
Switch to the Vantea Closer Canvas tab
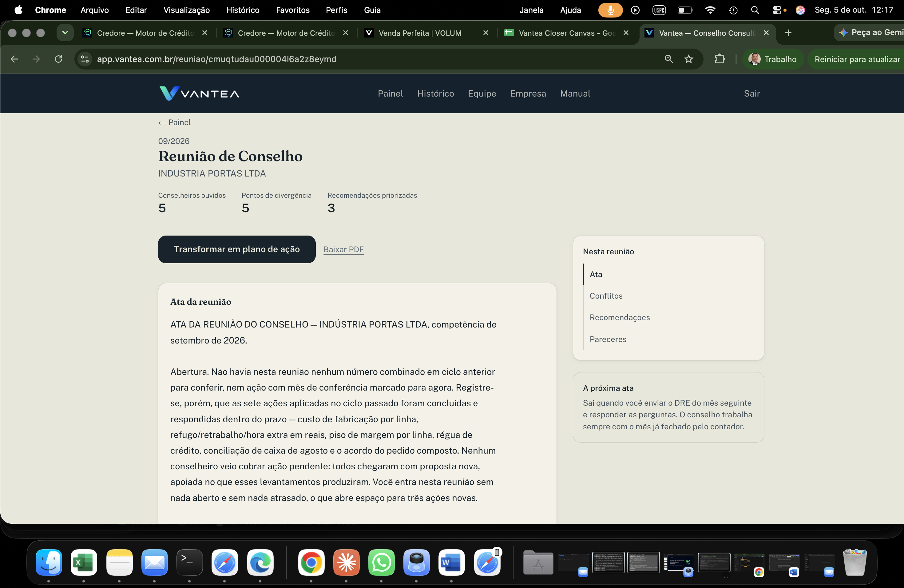tap(567, 33)
